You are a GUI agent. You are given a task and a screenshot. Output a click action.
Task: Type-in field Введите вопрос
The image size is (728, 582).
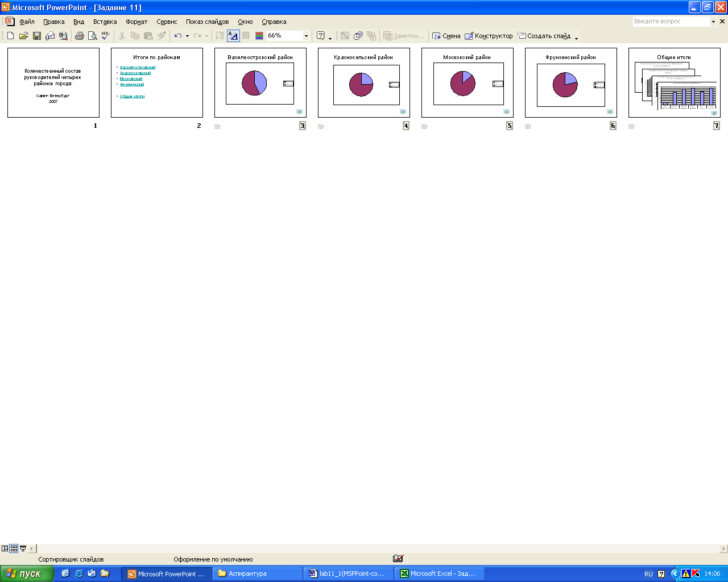click(x=671, y=22)
